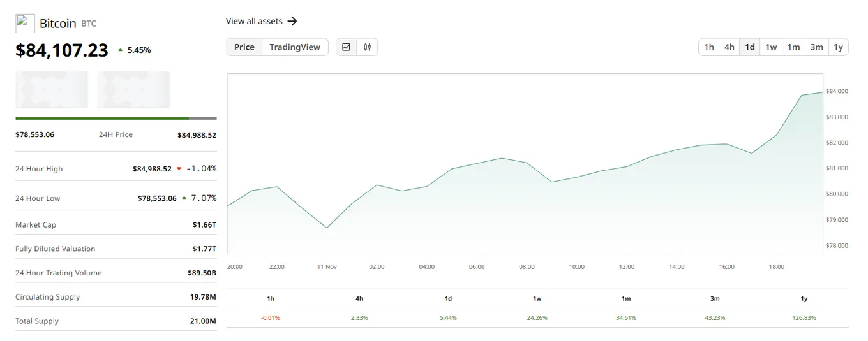
Task: Click the 1d performance value 5.44%
Action: pos(448,317)
